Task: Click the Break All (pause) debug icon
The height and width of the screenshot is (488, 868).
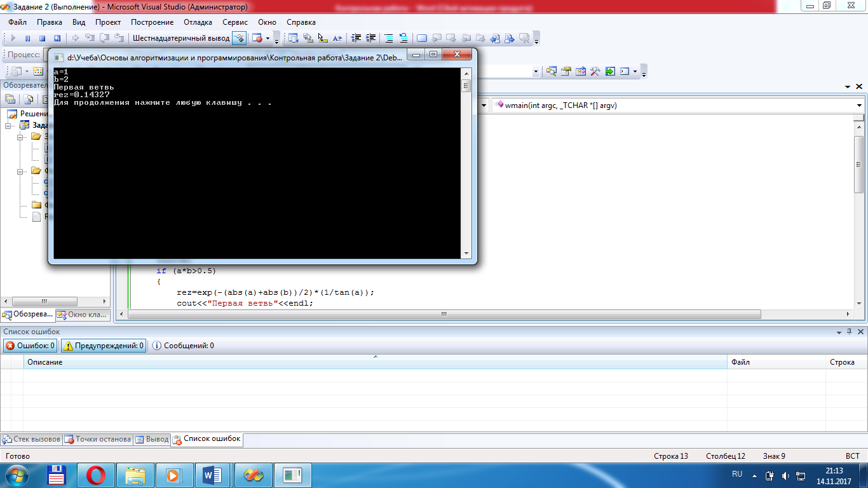Action: (27, 39)
